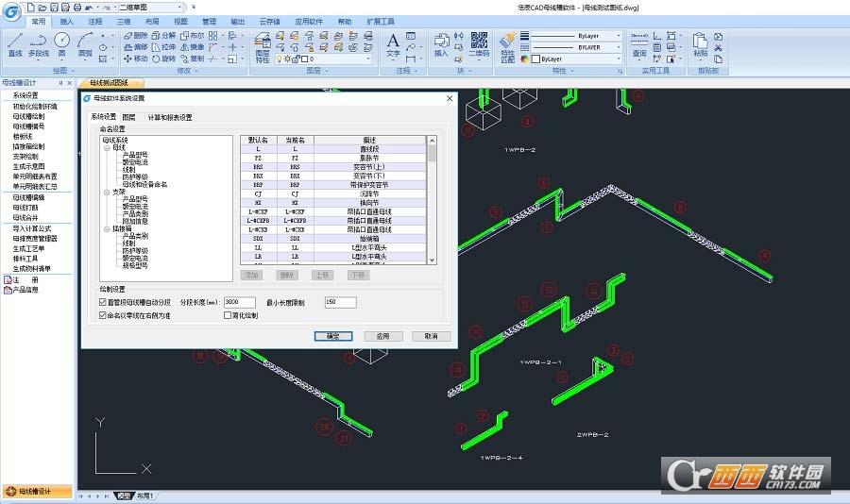Viewport: 850px width, 504px height.
Task: Click the 偏移 (Offset) tool
Action: pos(135,47)
